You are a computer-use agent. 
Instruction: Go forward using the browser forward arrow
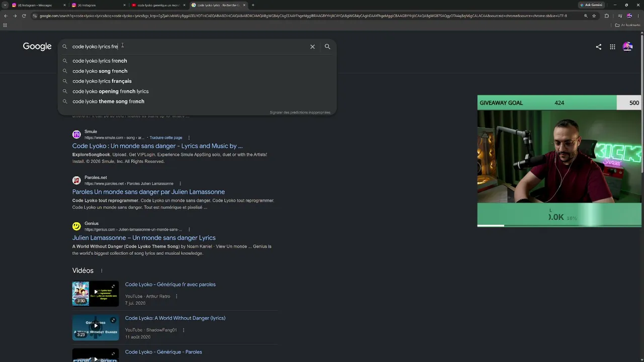click(x=15, y=16)
